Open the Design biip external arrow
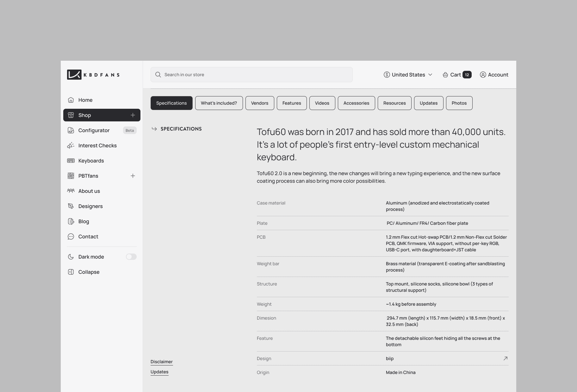The image size is (577, 392). pos(506,358)
